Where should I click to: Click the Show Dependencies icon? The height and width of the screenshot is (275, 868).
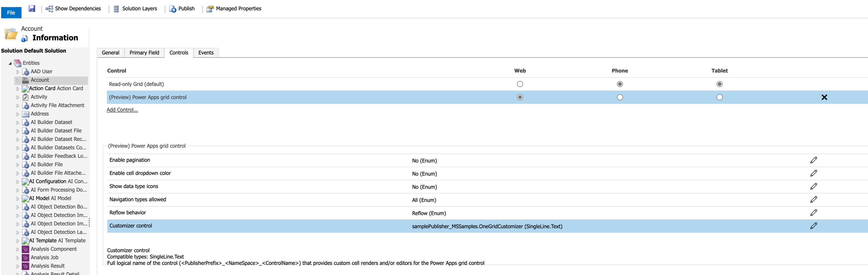pos(49,9)
